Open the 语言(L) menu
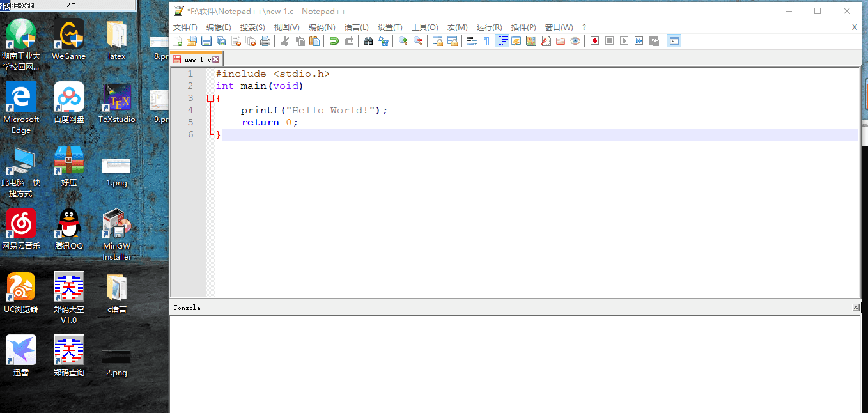Viewport: 868px width, 413px height. [357, 27]
